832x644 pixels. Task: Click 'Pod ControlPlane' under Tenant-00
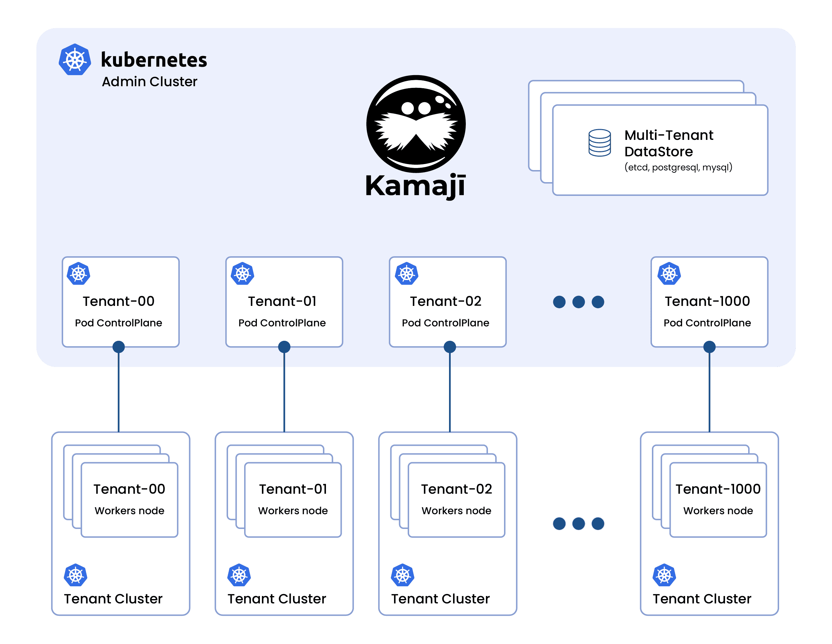point(118,323)
